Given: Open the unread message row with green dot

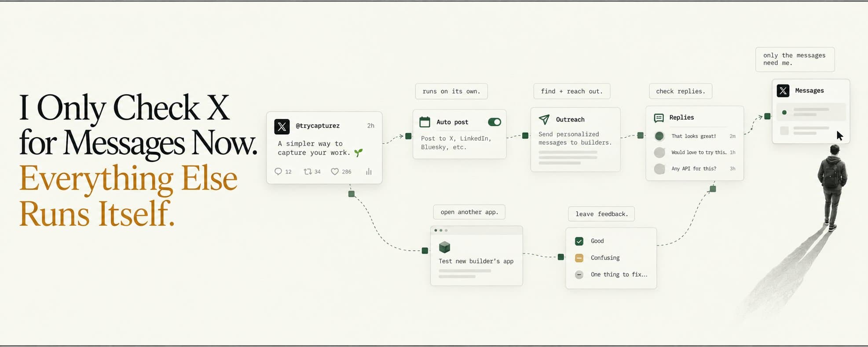Looking at the screenshot, I should 811,112.
